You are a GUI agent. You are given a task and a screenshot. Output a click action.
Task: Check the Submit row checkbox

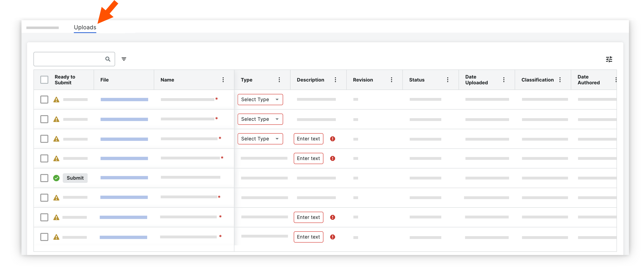pyautogui.click(x=44, y=178)
